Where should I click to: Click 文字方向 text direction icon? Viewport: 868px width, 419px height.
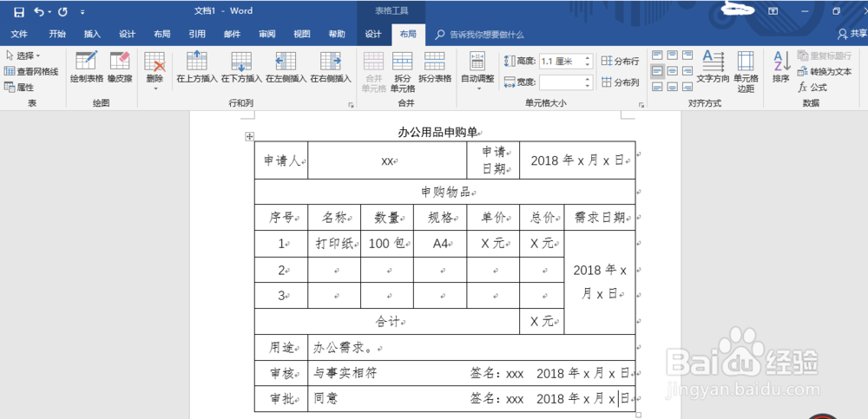click(x=713, y=67)
